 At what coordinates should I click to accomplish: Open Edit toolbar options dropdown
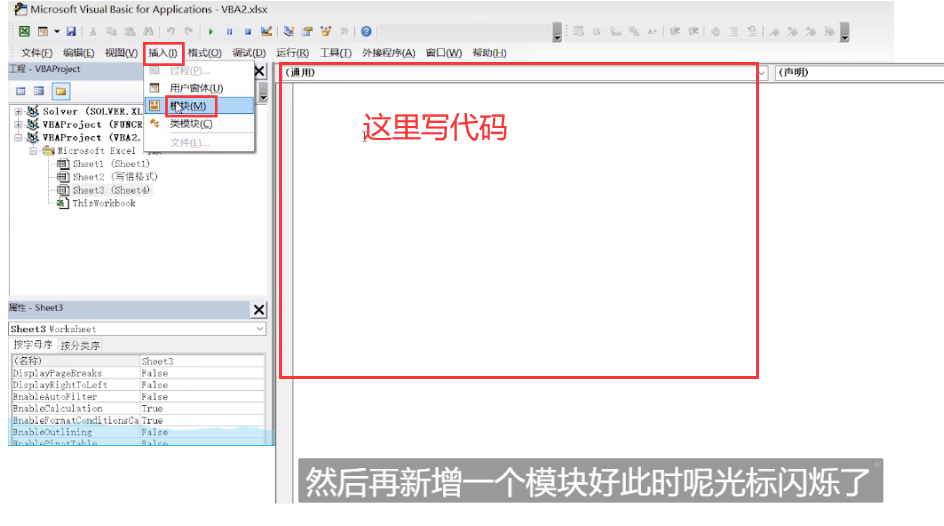point(845,32)
